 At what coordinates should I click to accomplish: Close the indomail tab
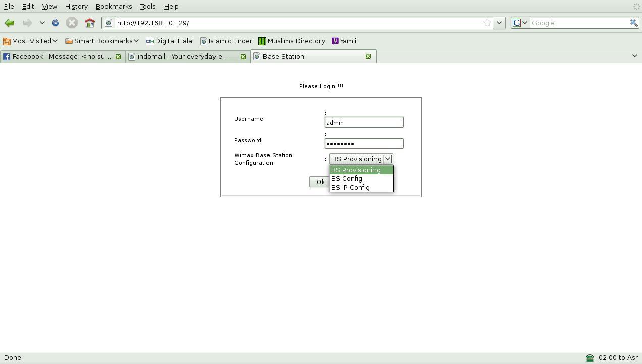click(243, 56)
